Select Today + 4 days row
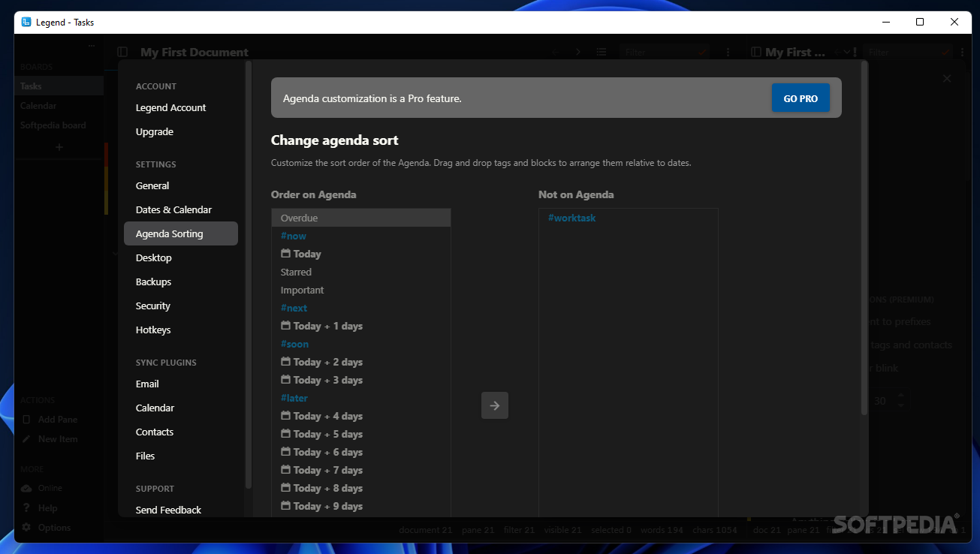980x554 pixels. (x=361, y=416)
